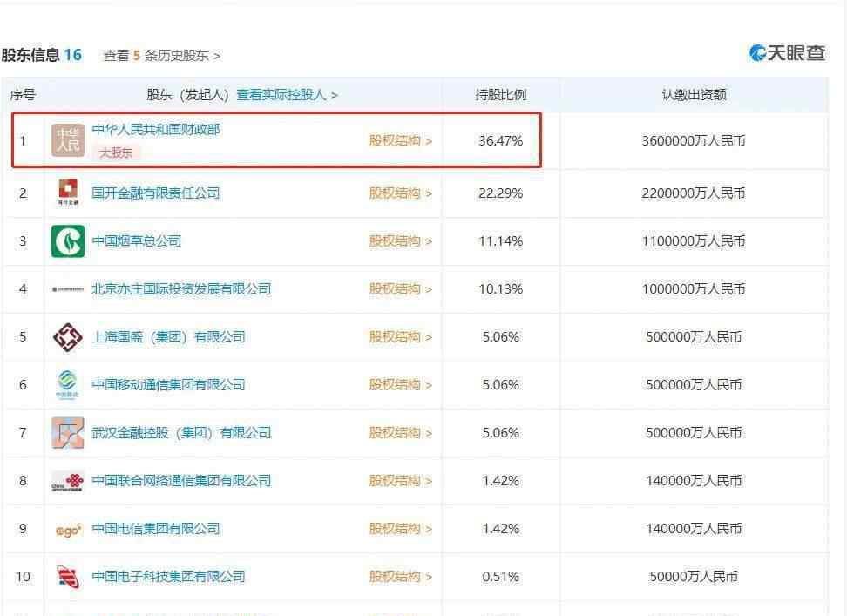Click the 中国移动通信集团 logo
This screenshot has height=616, width=847.
tap(67, 384)
